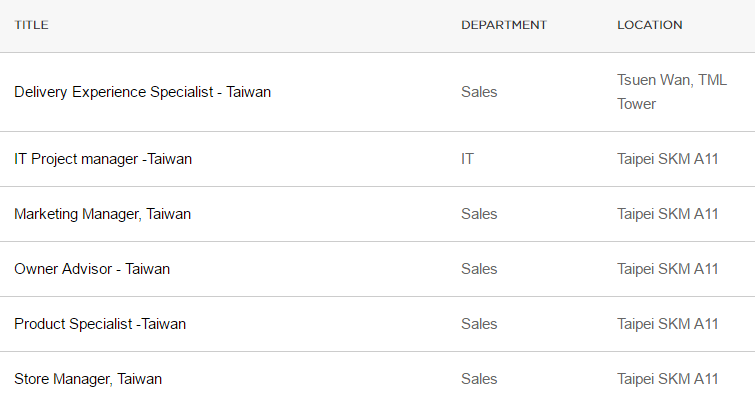Select the IT department cell
The image size is (755, 399).
pos(468,159)
